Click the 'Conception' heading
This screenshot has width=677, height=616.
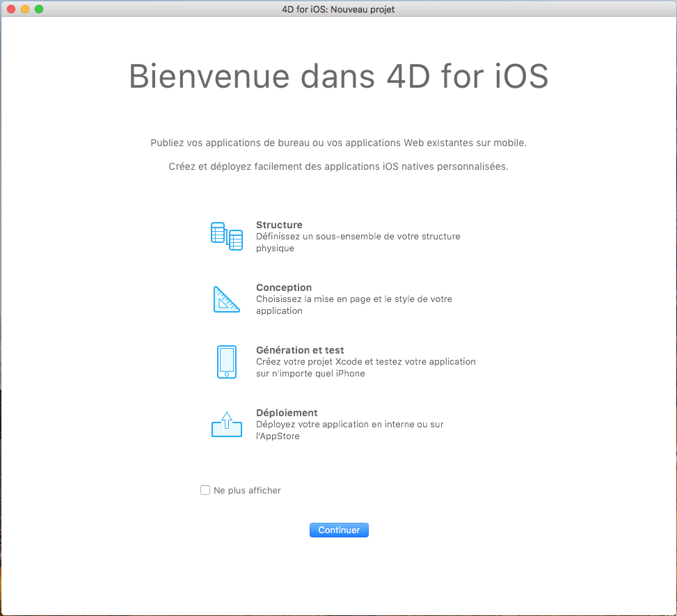(284, 287)
